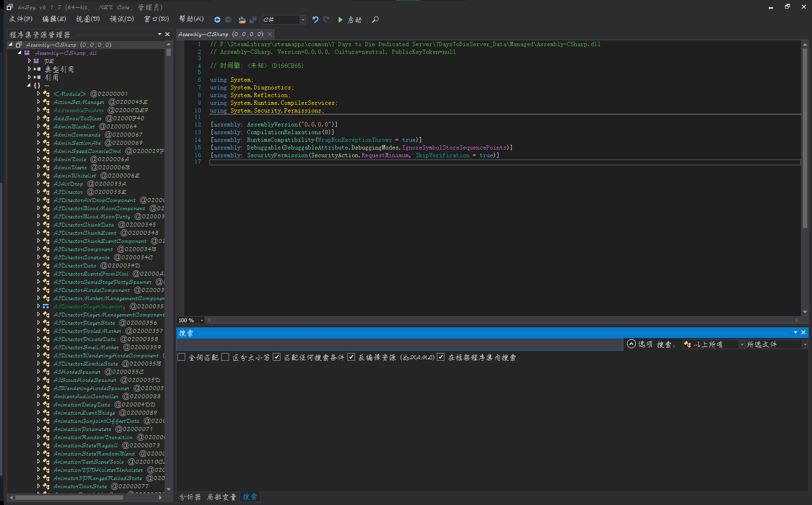
Task: Focus the search text input field
Action: point(400,344)
